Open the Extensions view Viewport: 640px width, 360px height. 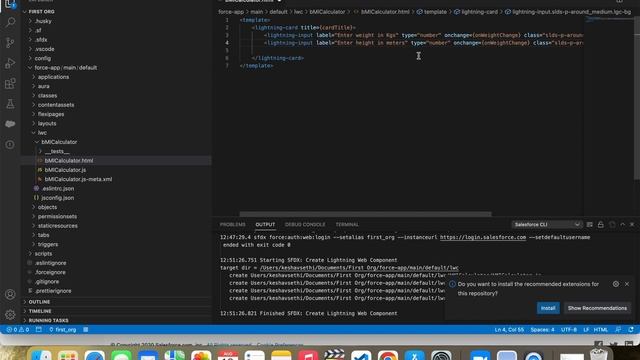coord(10,84)
